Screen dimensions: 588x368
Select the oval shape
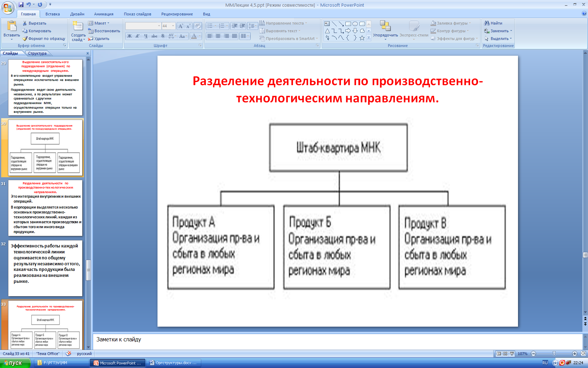[355, 24]
